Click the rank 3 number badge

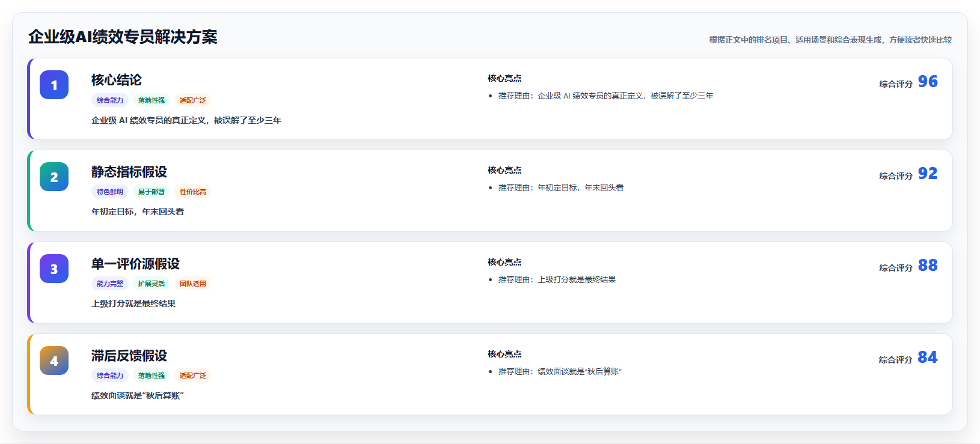54,269
